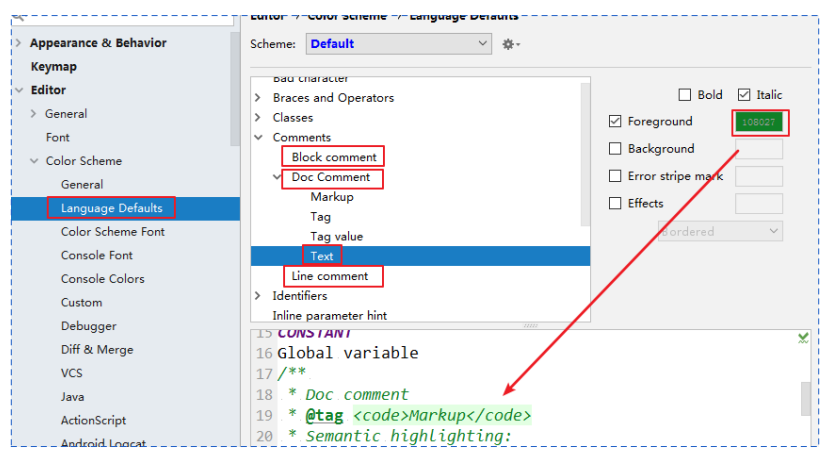Viewport: 840px width, 454px height.
Task: Expand the Classes node
Action: 258,117
